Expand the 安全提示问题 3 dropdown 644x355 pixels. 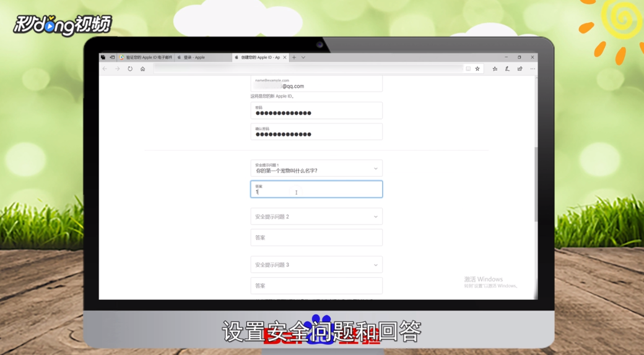coord(316,265)
